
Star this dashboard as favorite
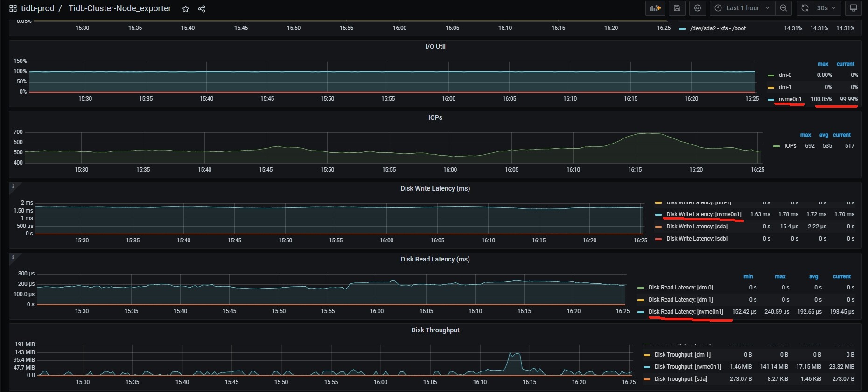tap(186, 9)
